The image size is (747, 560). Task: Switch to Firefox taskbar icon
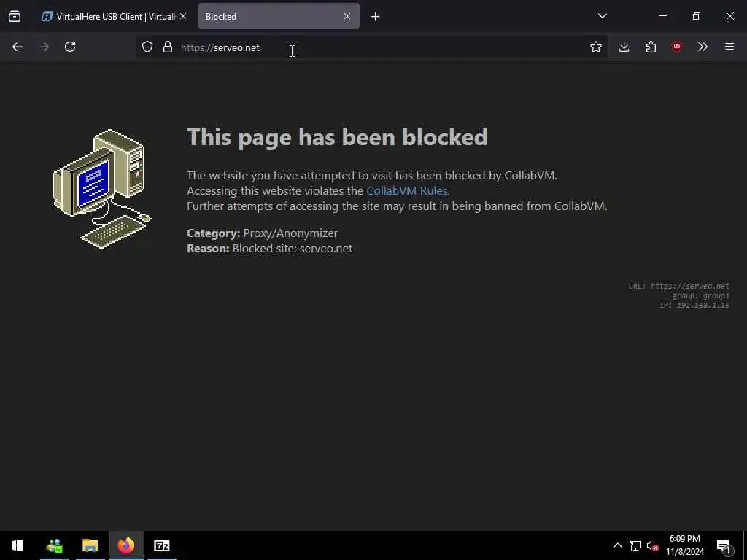(x=126, y=545)
